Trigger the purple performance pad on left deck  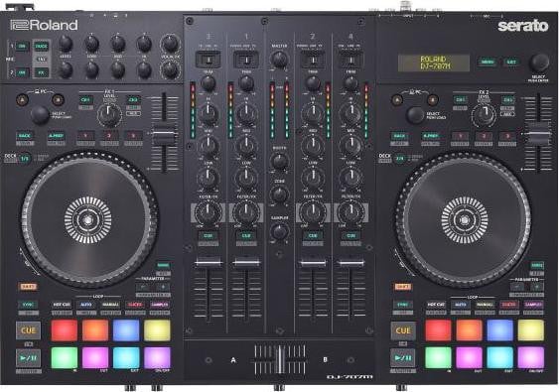(x=157, y=357)
